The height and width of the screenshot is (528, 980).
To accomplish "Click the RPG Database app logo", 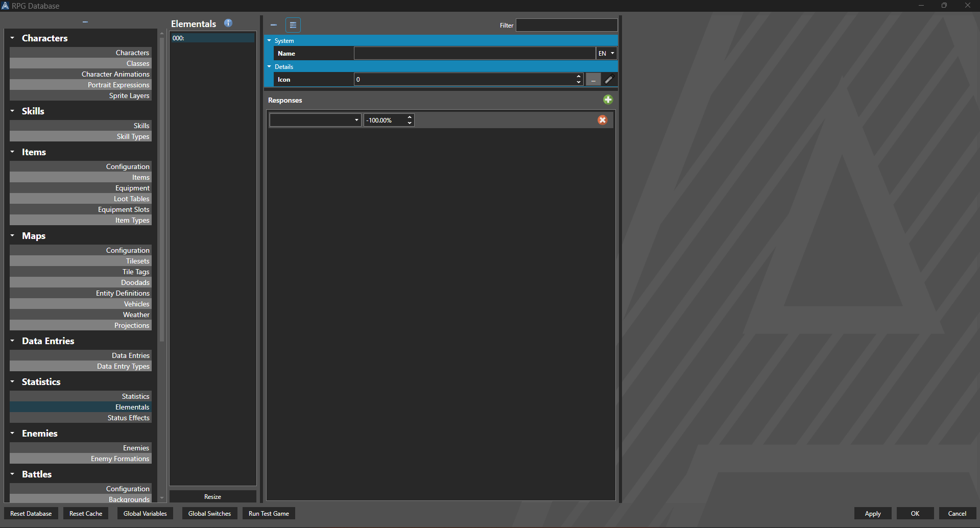I will click(x=6, y=6).
